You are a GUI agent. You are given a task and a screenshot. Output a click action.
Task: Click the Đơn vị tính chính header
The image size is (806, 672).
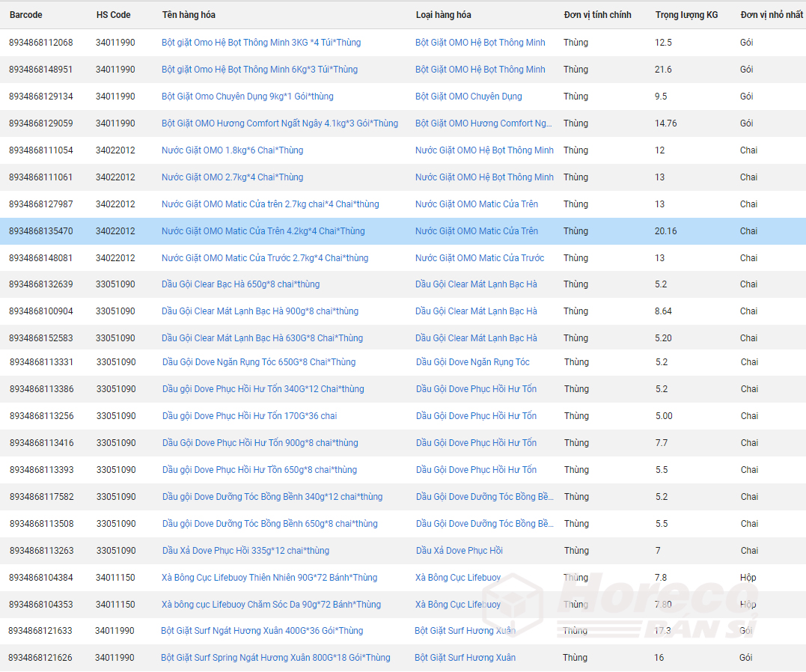click(x=597, y=15)
